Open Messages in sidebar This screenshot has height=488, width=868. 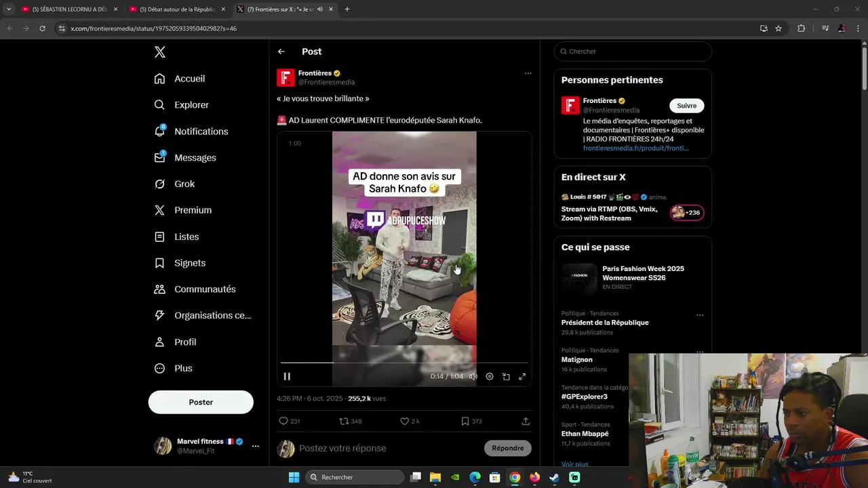click(185, 157)
